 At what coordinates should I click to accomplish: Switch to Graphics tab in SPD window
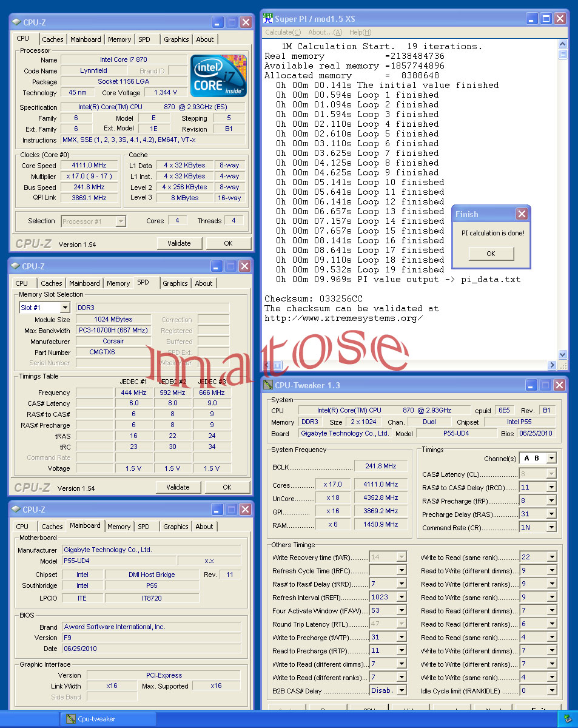tap(175, 283)
